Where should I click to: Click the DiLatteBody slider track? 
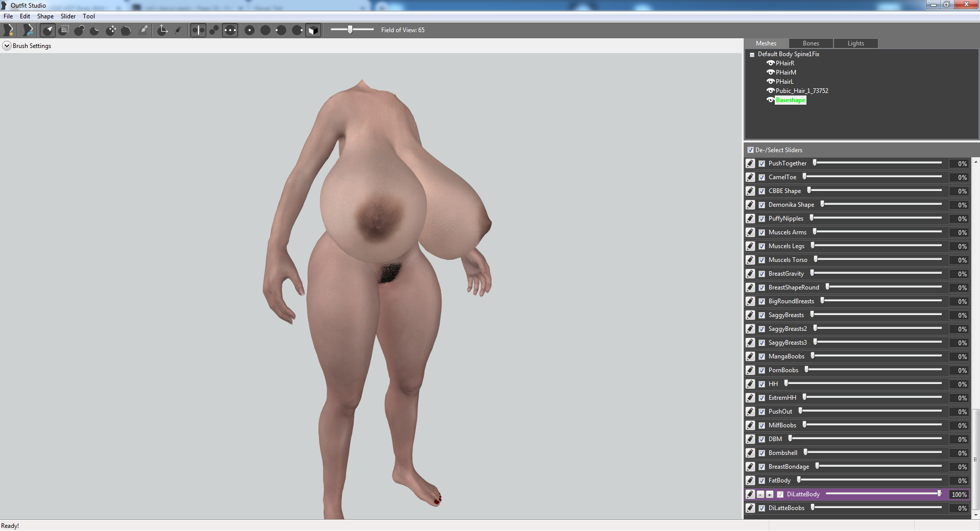point(884,494)
